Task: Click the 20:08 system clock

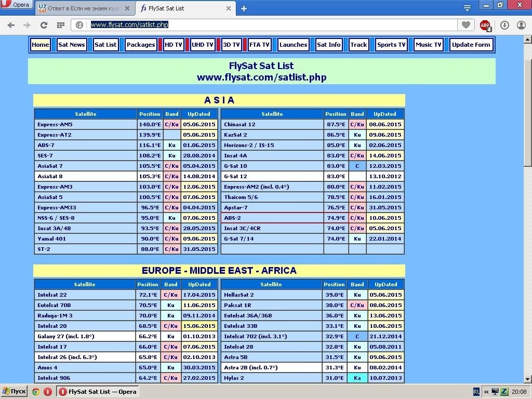Action: 519,392
